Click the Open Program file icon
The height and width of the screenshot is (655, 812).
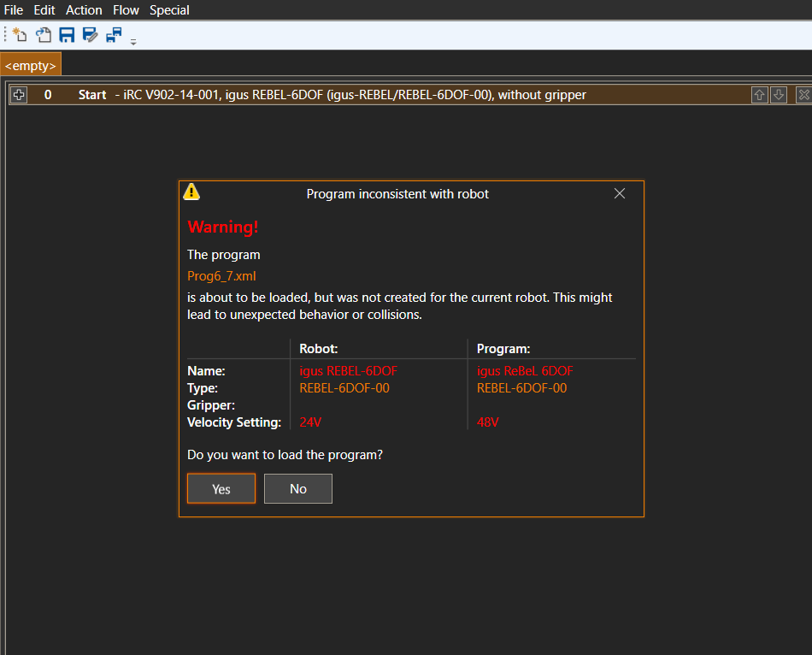click(x=44, y=35)
